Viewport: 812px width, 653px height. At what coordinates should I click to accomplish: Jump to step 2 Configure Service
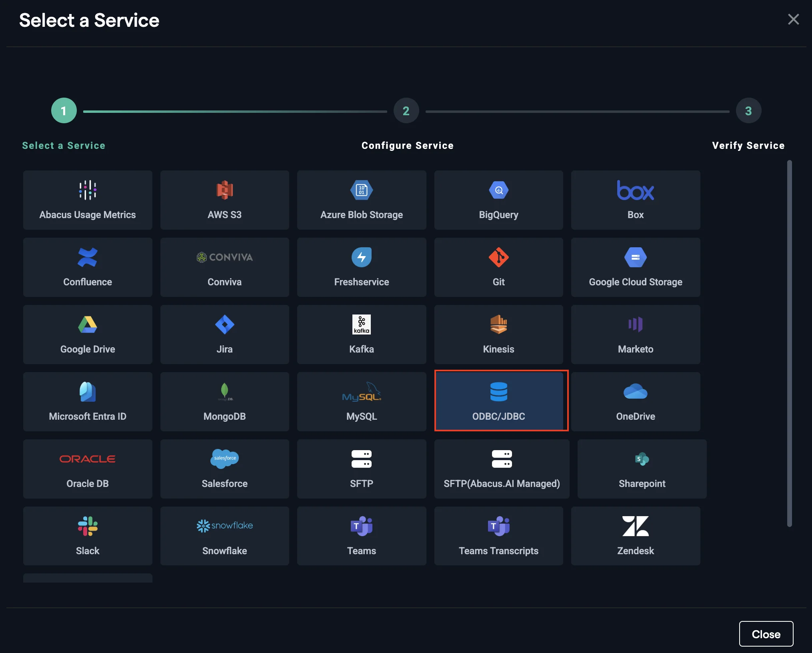pyautogui.click(x=406, y=111)
